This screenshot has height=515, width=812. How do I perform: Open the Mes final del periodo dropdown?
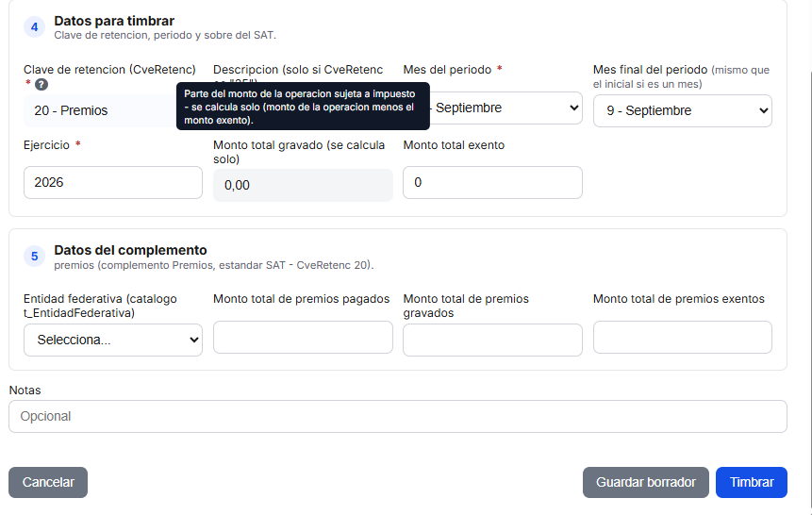click(683, 110)
